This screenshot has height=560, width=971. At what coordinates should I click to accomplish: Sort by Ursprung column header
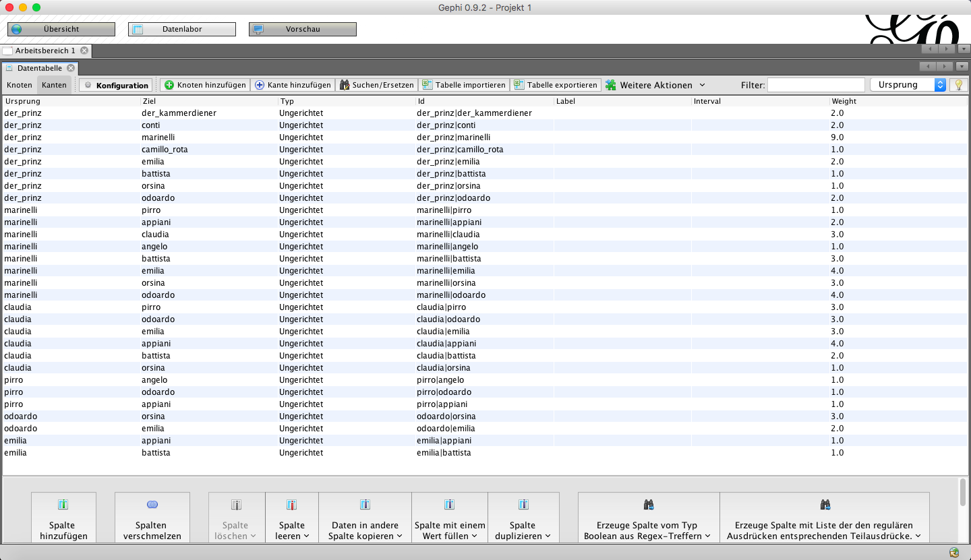pos(71,101)
